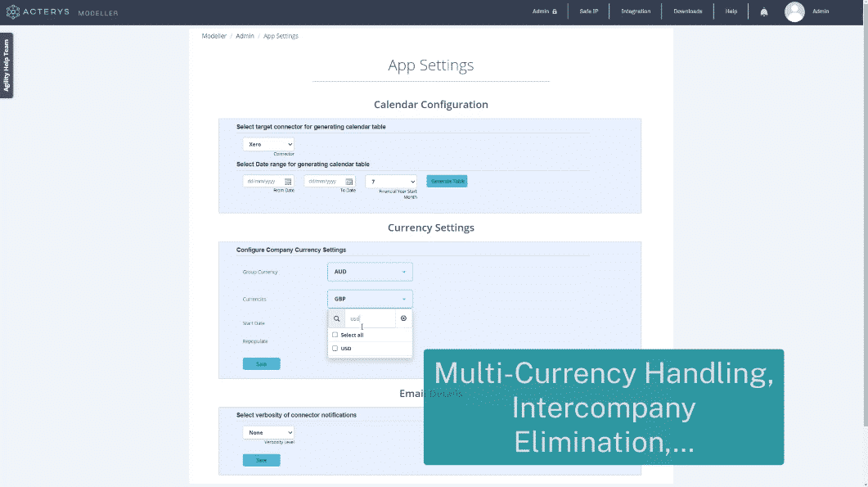Open the notifications bell
868x487 pixels.
coord(763,11)
